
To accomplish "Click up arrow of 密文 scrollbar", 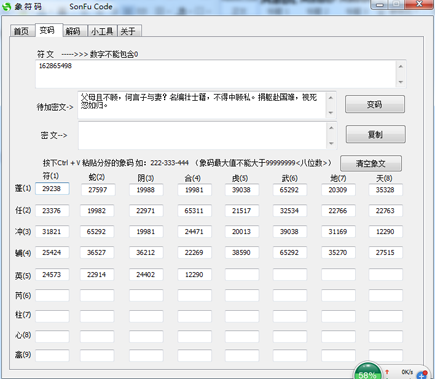I will pos(331,128).
